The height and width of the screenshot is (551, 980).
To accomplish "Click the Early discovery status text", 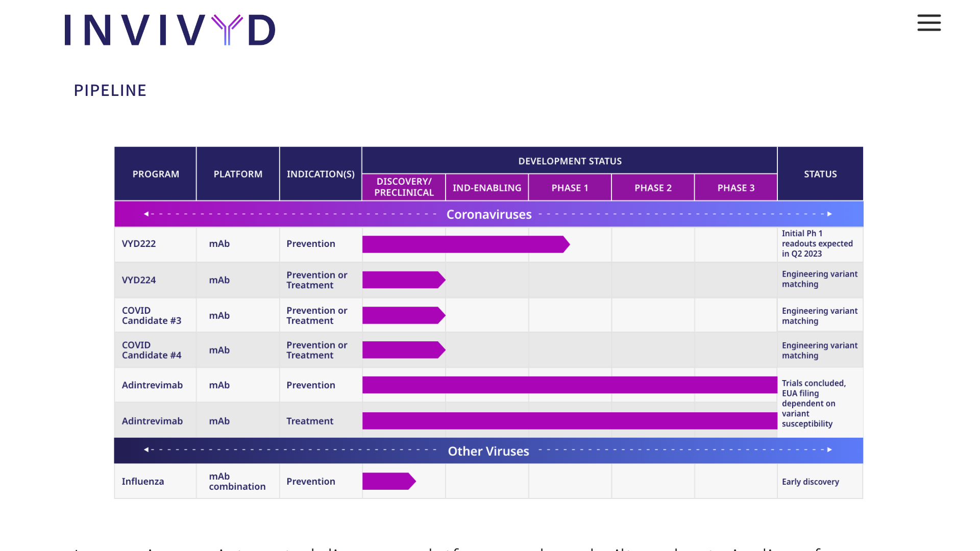I will pyautogui.click(x=811, y=482).
